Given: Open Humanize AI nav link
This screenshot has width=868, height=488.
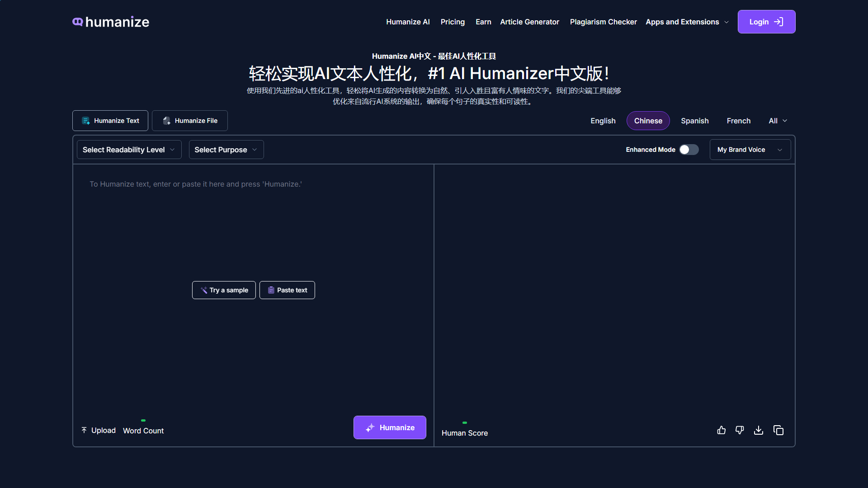Looking at the screenshot, I should tap(408, 22).
